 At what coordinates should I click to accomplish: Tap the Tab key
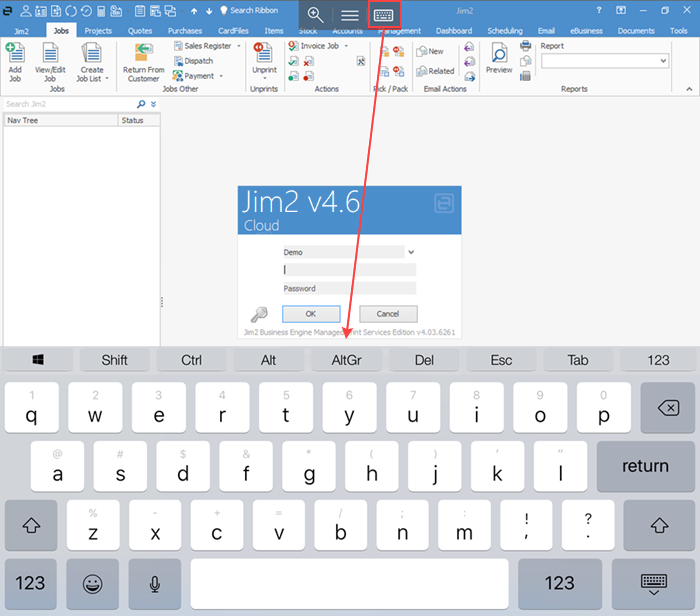578,360
